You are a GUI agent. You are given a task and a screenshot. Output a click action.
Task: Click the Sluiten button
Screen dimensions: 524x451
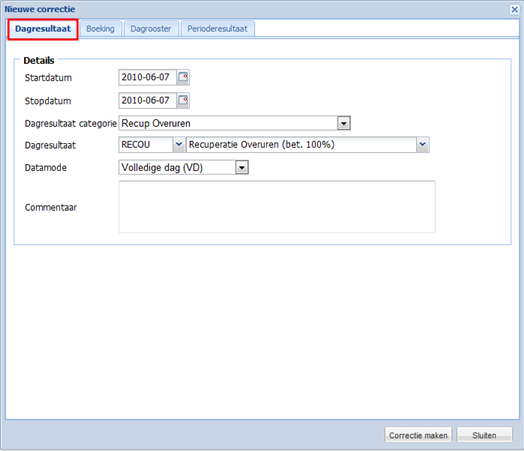pyautogui.click(x=484, y=435)
